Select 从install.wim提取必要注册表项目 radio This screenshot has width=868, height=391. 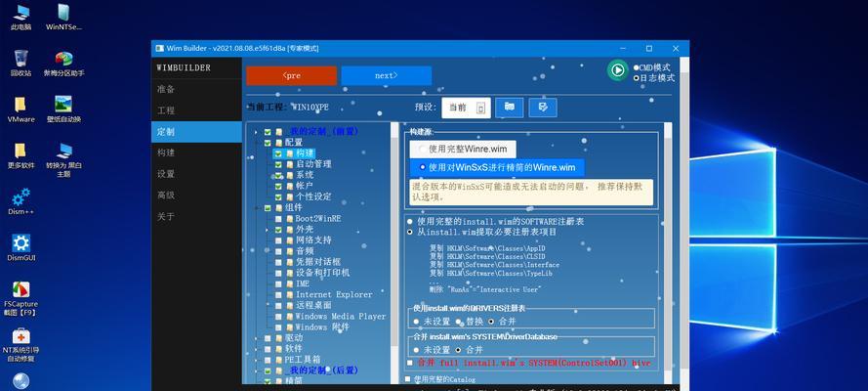(x=410, y=232)
